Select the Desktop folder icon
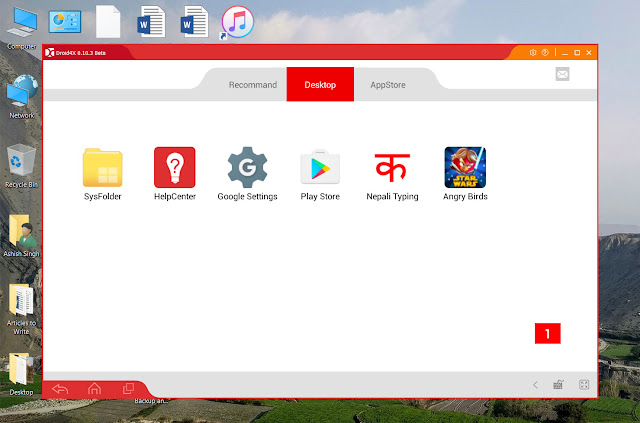Screen dimensions: 640x423 pos(21,374)
